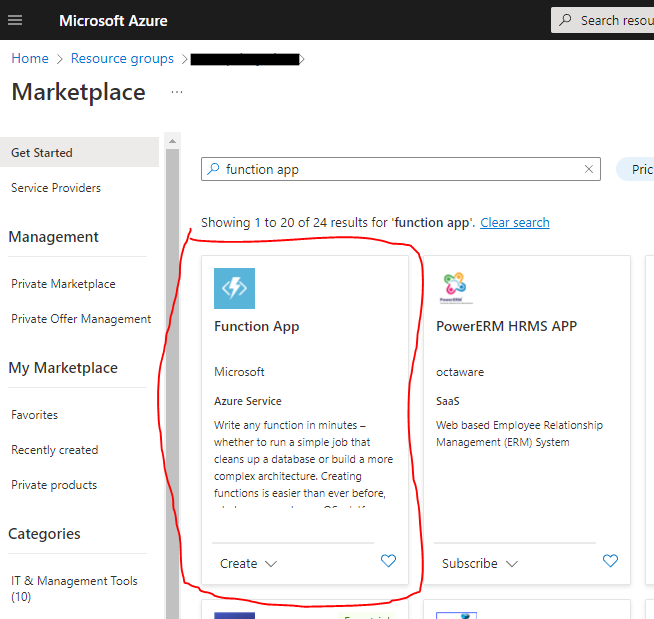Click the 'Microsoft' publisher text
The image size is (654, 619).
tap(239, 372)
